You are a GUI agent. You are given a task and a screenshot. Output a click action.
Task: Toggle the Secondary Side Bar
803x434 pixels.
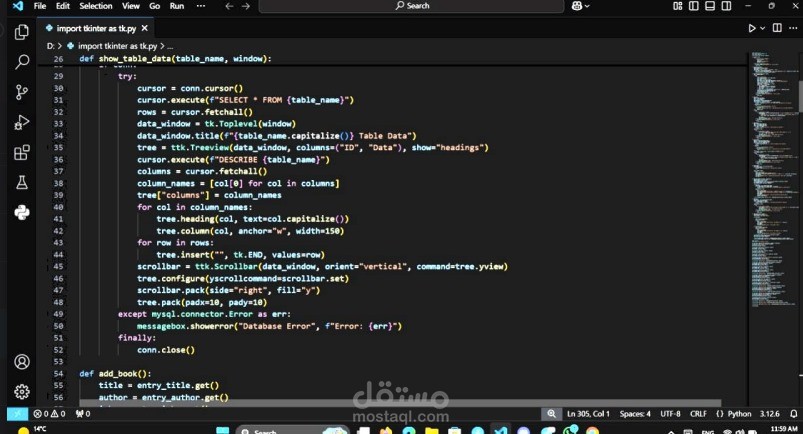click(x=726, y=6)
